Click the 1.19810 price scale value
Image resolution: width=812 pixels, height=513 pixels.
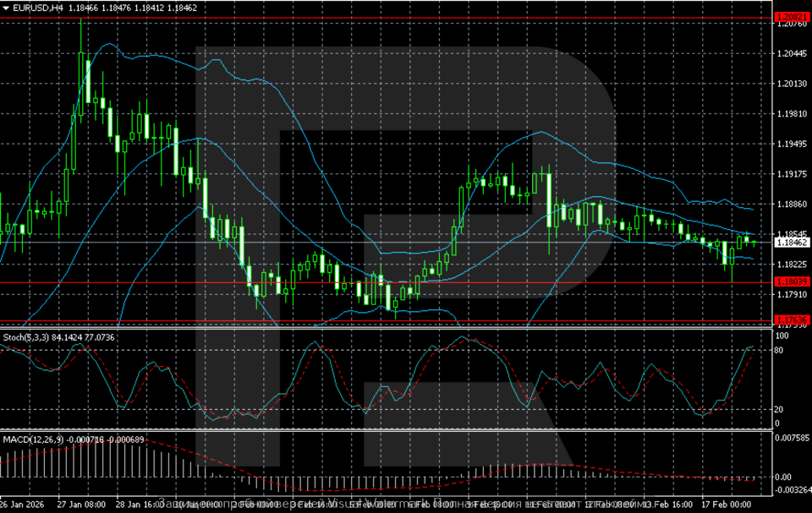point(792,114)
